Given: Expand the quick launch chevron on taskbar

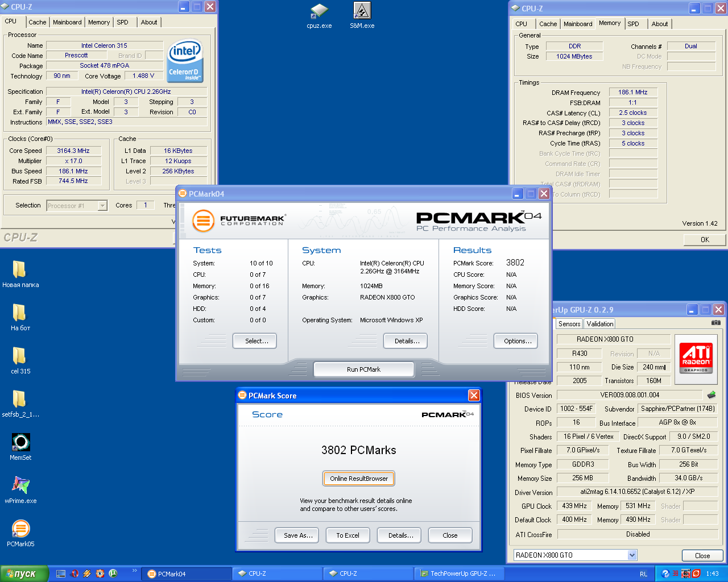Looking at the screenshot, I should coord(135,570).
